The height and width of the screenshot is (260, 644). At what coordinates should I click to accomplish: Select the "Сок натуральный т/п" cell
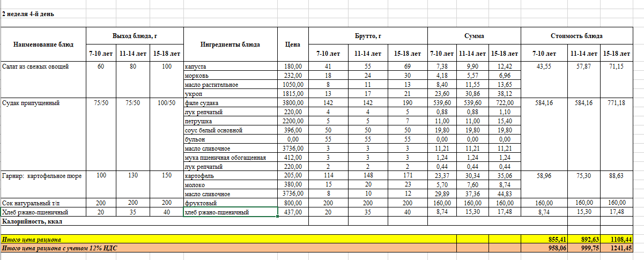pyautogui.click(x=30, y=203)
